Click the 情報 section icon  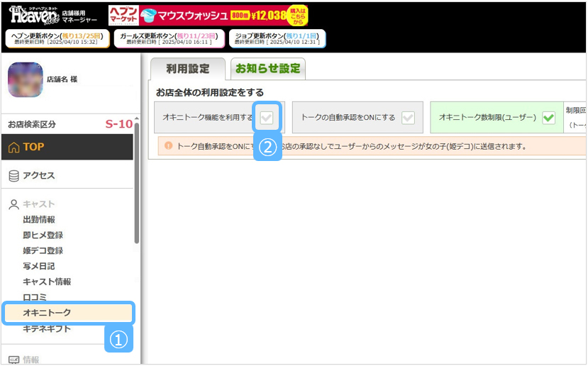pos(13,360)
